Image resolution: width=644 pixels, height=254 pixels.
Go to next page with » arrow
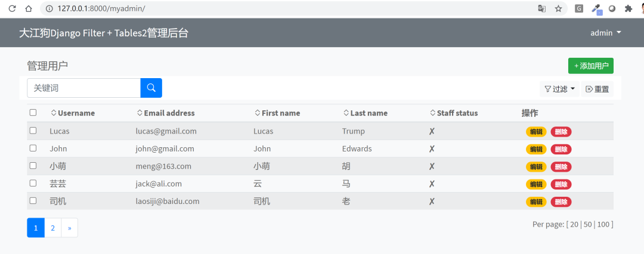pyautogui.click(x=69, y=228)
